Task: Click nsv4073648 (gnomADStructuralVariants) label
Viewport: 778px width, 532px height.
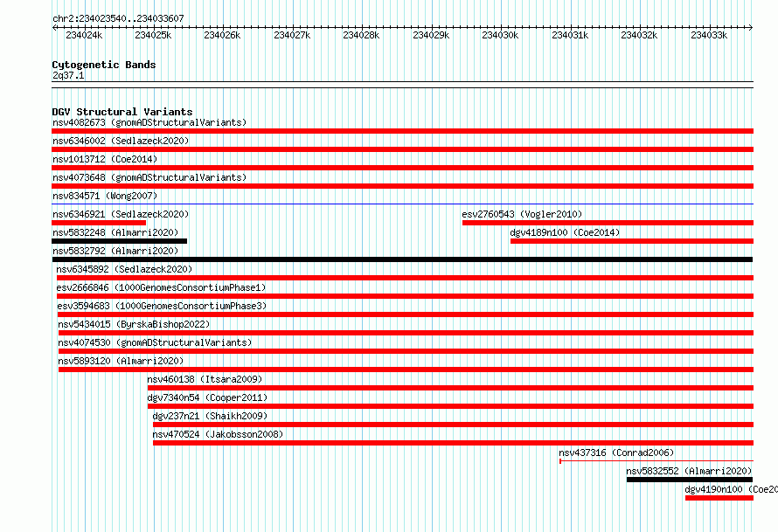Action: 149,177
